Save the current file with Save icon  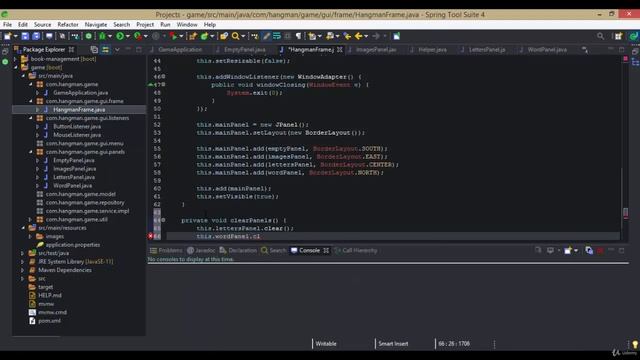(x=25, y=36)
